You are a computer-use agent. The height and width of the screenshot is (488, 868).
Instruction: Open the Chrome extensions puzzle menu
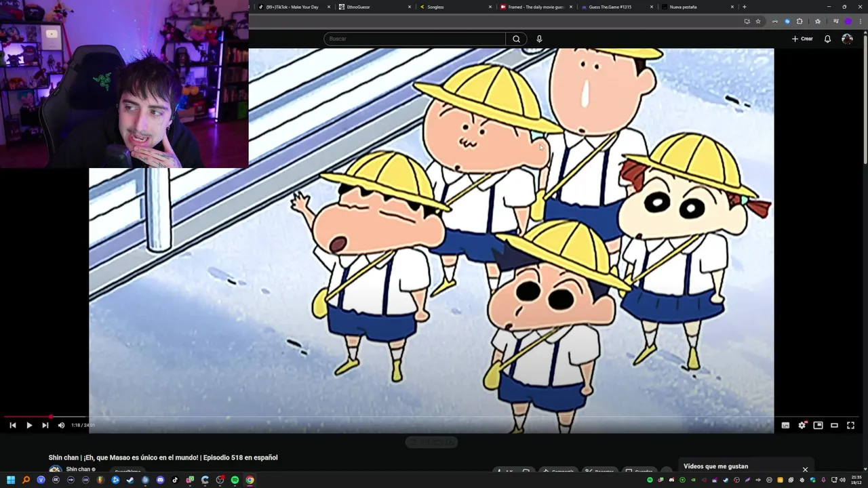(x=800, y=21)
